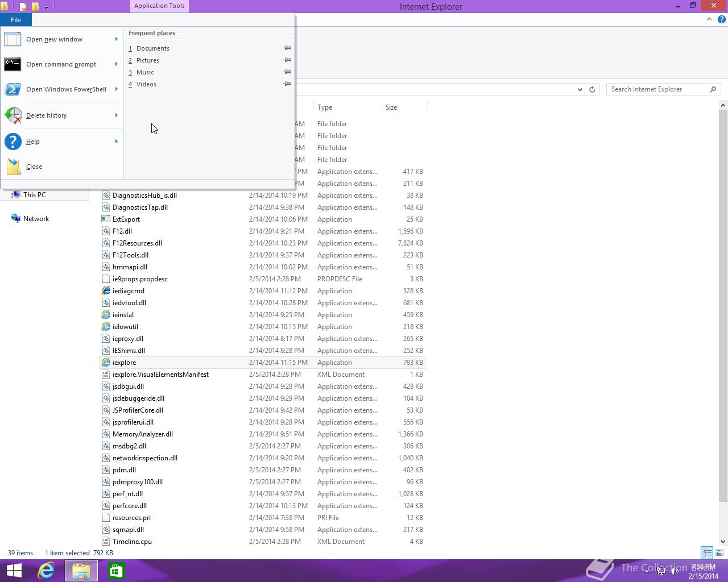Sort by Size column header
This screenshot has width=728, height=582.
[x=404, y=107]
